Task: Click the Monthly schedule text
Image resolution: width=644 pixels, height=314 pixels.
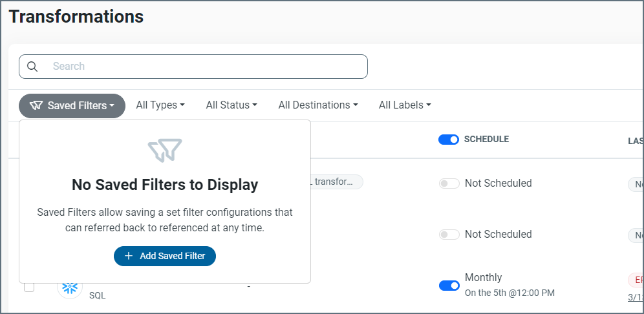Action: tap(483, 278)
